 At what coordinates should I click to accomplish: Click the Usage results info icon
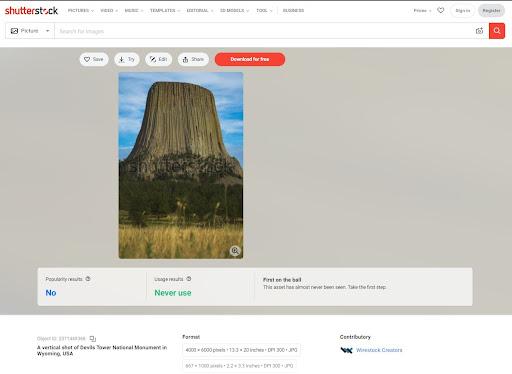[189, 279]
